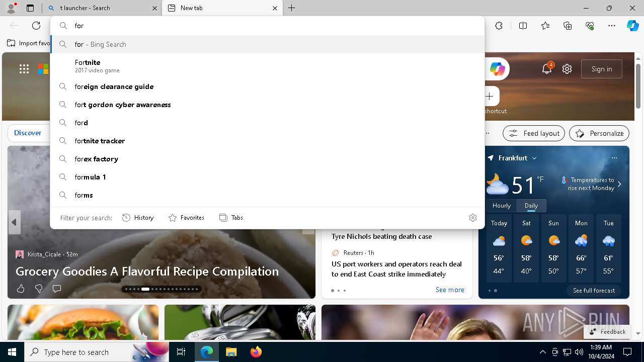The image size is (644, 362).
Task: Open See full forecast link
Action: click(x=594, y=290)
